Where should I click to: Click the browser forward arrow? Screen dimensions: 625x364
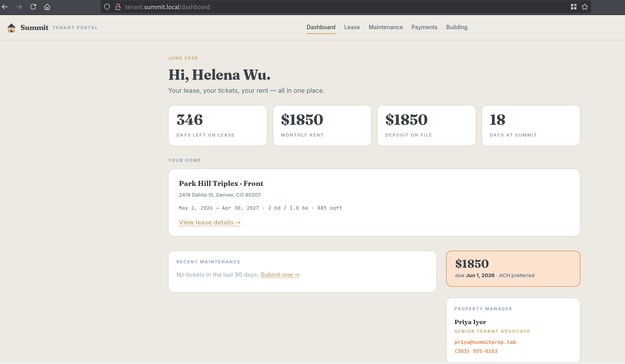(x=19, y=7)
